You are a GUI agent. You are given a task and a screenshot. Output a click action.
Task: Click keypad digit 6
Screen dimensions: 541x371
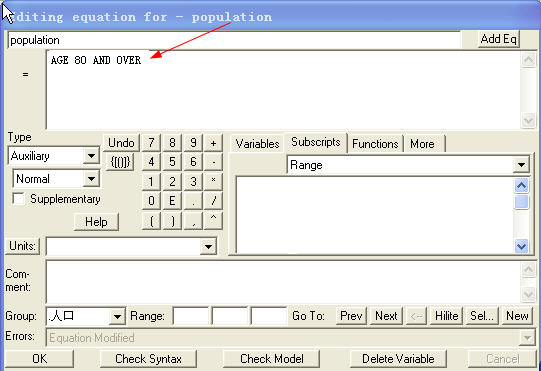pos(193,162)
